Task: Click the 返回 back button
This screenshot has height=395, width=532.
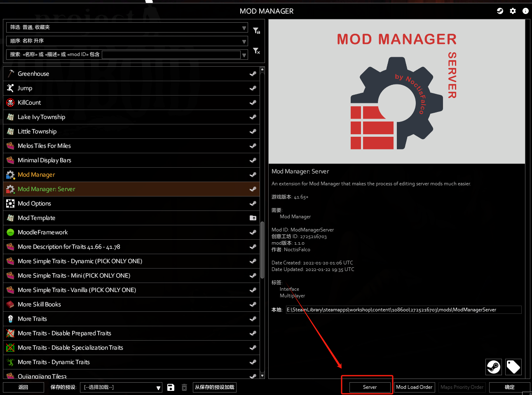Action: (x=23, y=387)
